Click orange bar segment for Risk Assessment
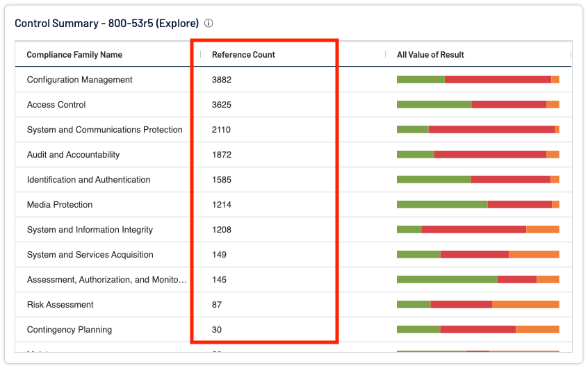The height and width of the screenshot is (368, 588). [x=525, y=305]
